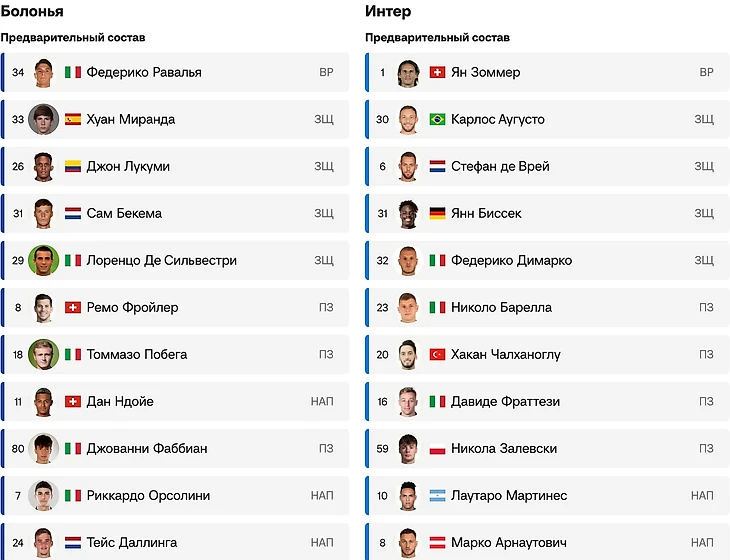Click the Colombia flag beside Джон Лукуми

(x=73, y=166)
